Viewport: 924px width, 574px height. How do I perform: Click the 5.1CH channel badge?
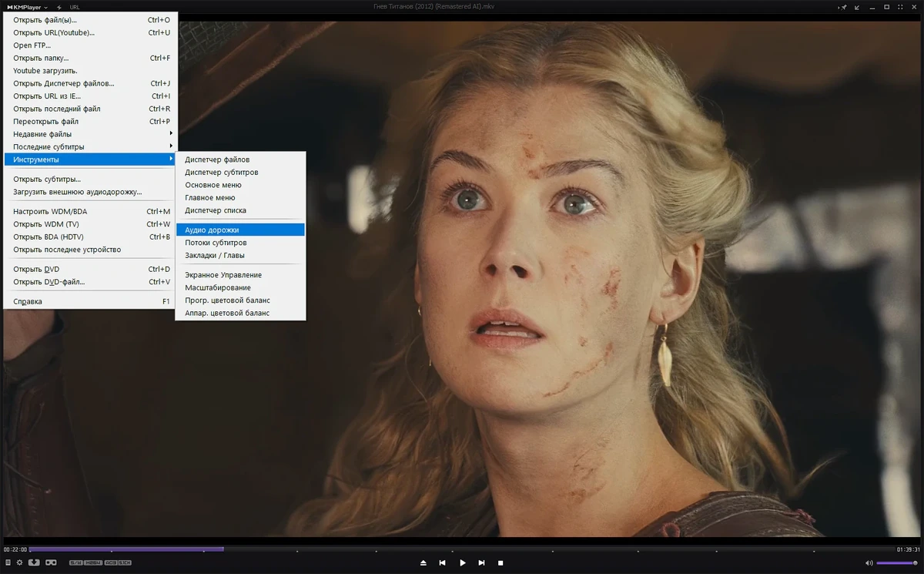coord(125,562)
